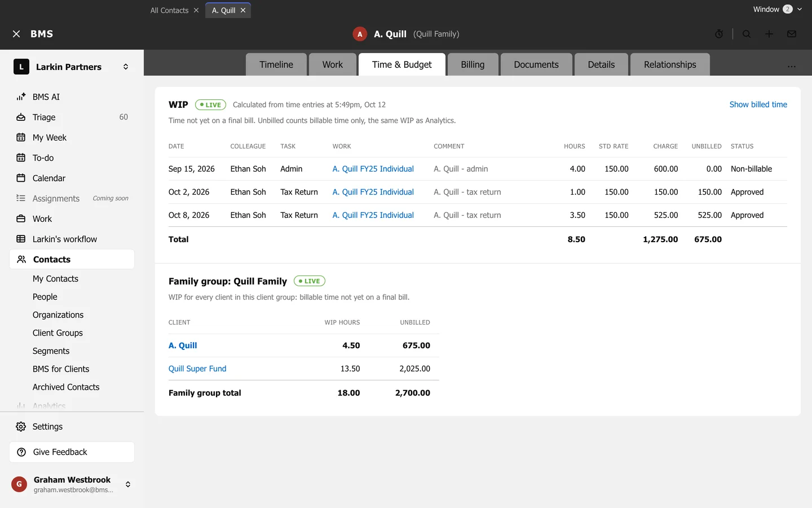Open Segments submenu item
The height and width of the screenshot is (508, 812).
pos(51,351)
